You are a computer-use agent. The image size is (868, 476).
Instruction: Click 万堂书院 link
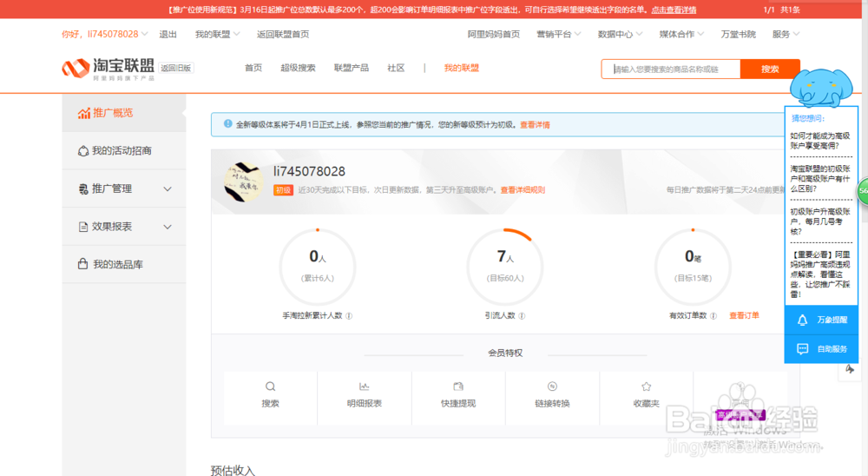pyautogui.click(x=738, y=35)
